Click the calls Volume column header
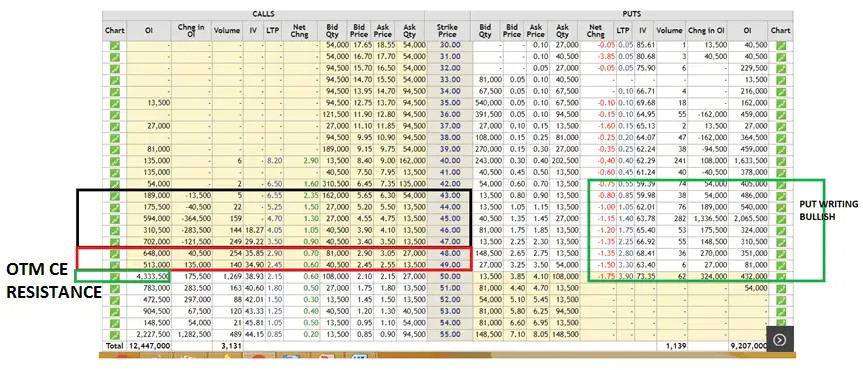 [x=227, y=30]
